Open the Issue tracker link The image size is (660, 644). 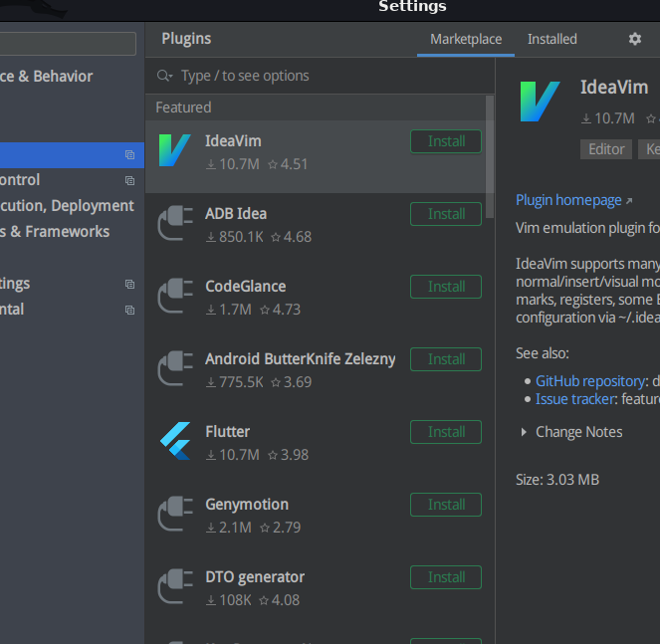click(x=574, y=399)
